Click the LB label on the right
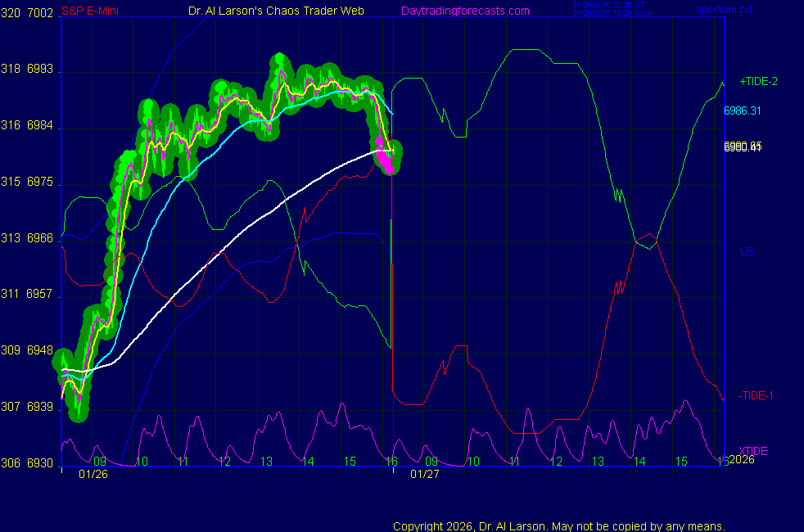This screenshot has height=532, width=804. tap(746, 251)
